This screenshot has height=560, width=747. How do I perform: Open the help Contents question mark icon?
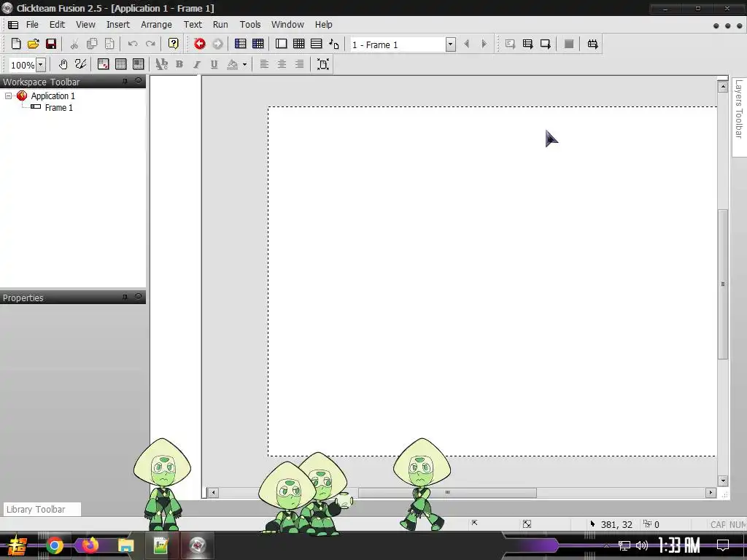[174, 44]
